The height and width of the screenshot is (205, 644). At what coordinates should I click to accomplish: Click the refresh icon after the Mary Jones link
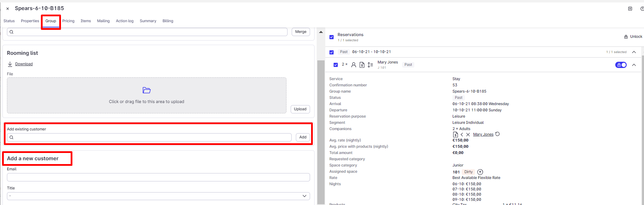coord(497,134)
